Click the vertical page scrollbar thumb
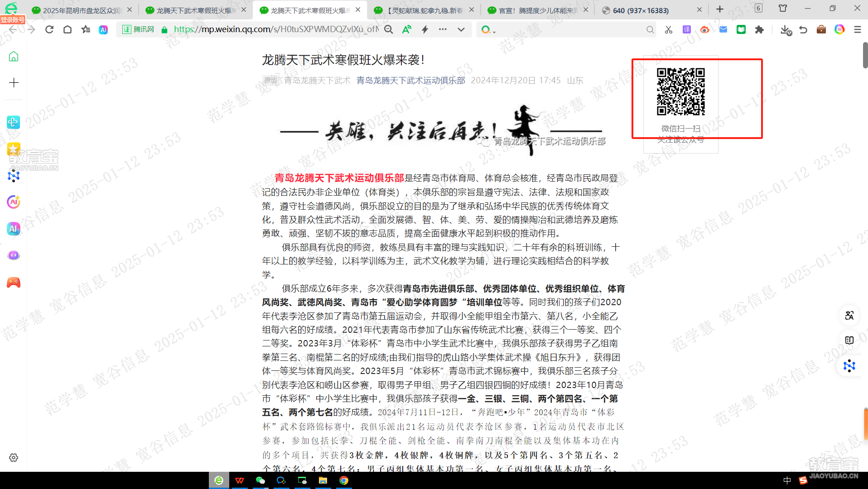The height and width of the screenshot is (489, 868). tap(865, 55)
